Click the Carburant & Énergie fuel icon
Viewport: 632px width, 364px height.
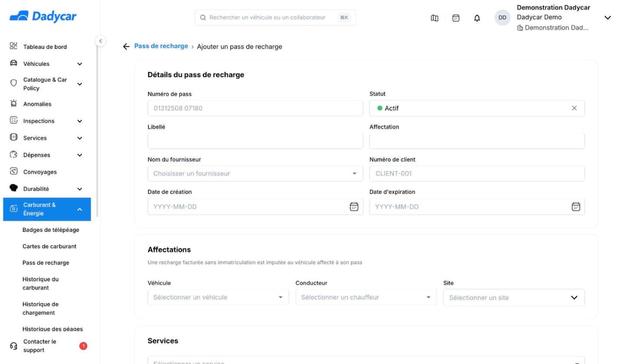(14, 209)
